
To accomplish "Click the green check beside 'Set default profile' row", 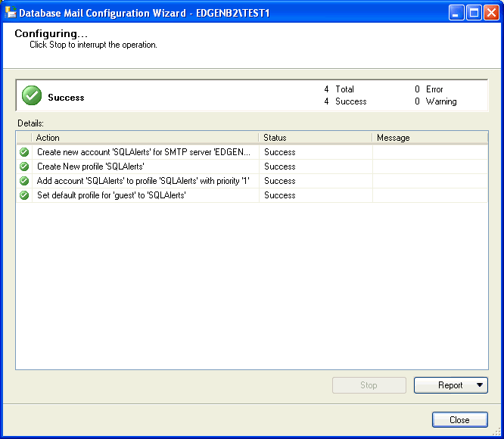I will (x=24, y=195).
